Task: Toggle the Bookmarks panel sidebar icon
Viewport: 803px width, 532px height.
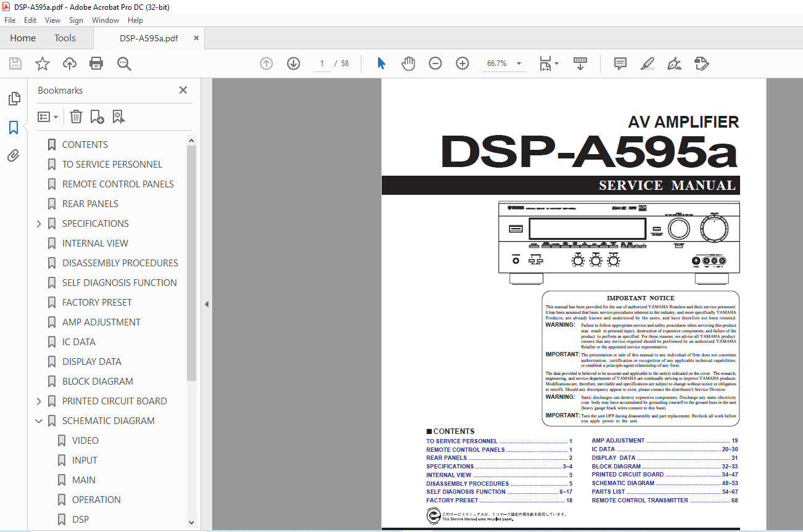Action: pyautogui.click(x=14, y=128)
